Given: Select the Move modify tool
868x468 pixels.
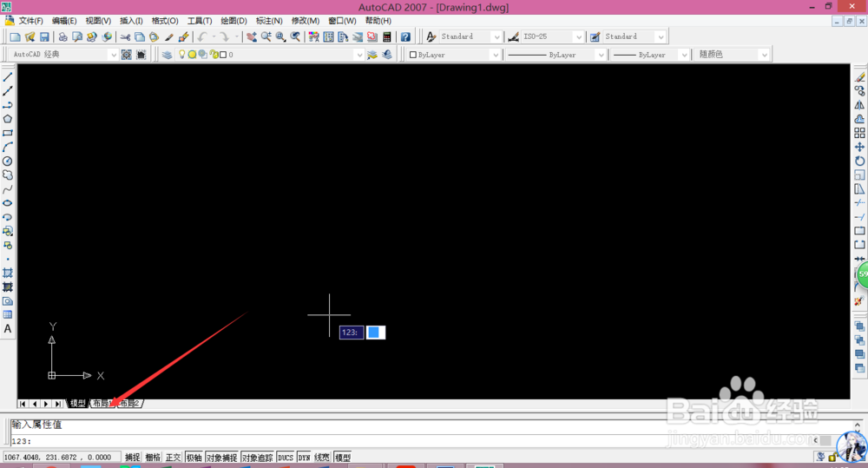Looking at the screenshot, I should 859,147.
